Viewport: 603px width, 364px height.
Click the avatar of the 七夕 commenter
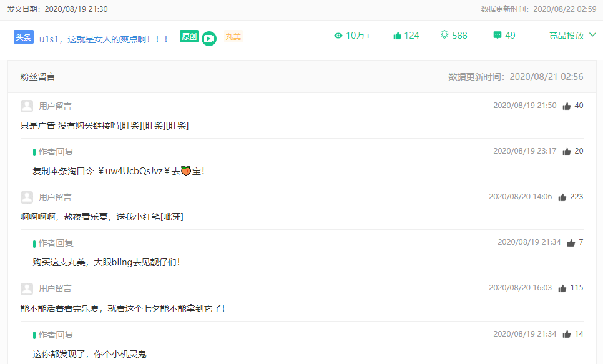coord(27,288)
